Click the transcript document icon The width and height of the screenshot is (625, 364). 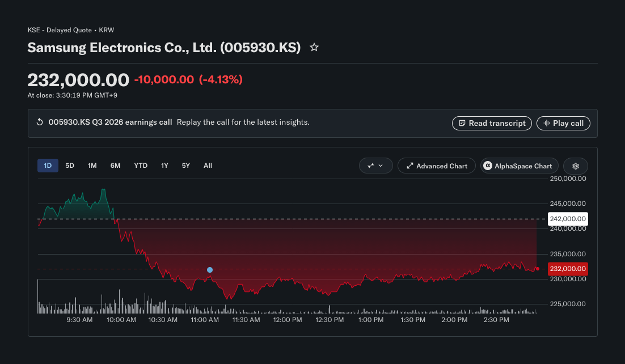(462, 123)
